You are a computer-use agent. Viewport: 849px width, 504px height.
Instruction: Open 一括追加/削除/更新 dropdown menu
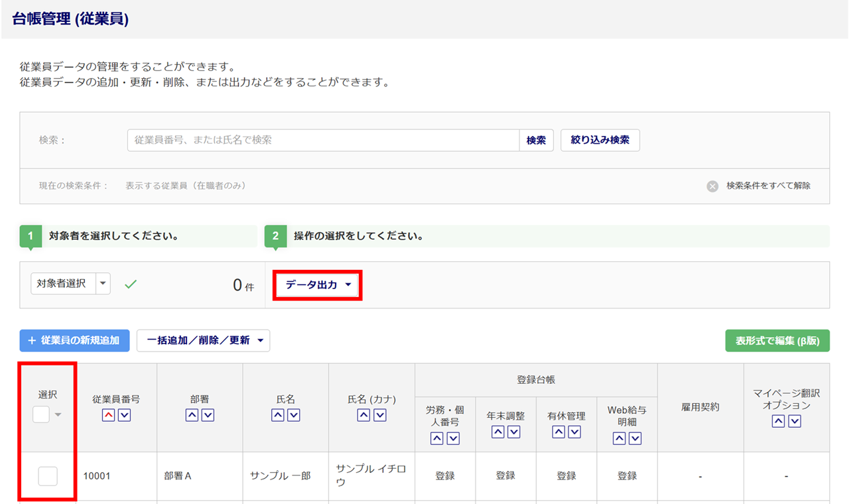point(204,340)
